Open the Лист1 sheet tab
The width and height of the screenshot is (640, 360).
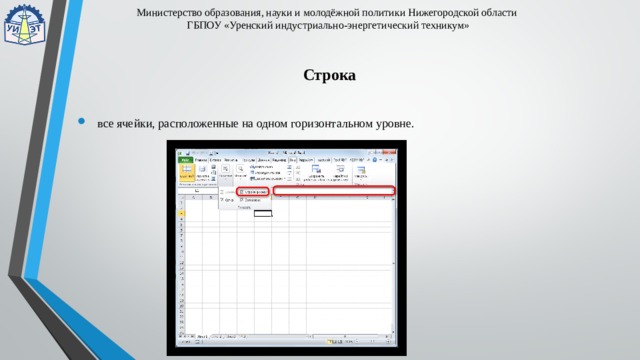202,337
